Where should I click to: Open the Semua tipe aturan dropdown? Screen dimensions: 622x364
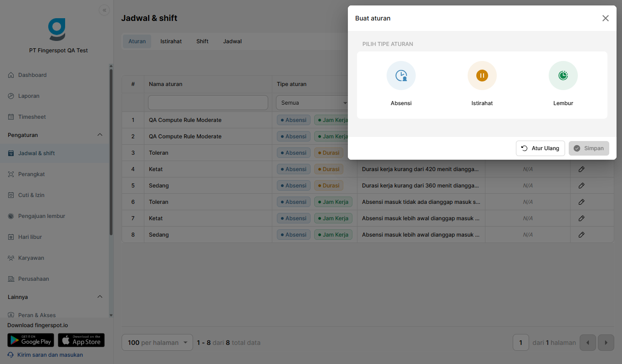tap(312, 103)
